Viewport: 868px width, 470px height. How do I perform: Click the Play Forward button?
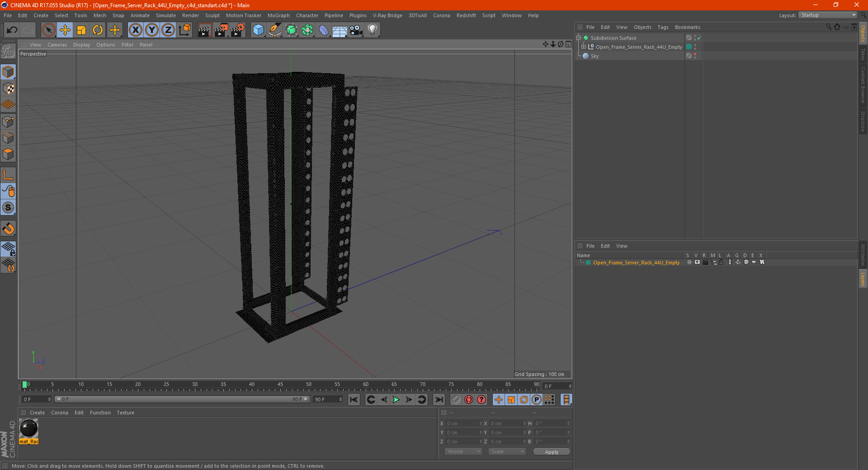coord(396,399)
